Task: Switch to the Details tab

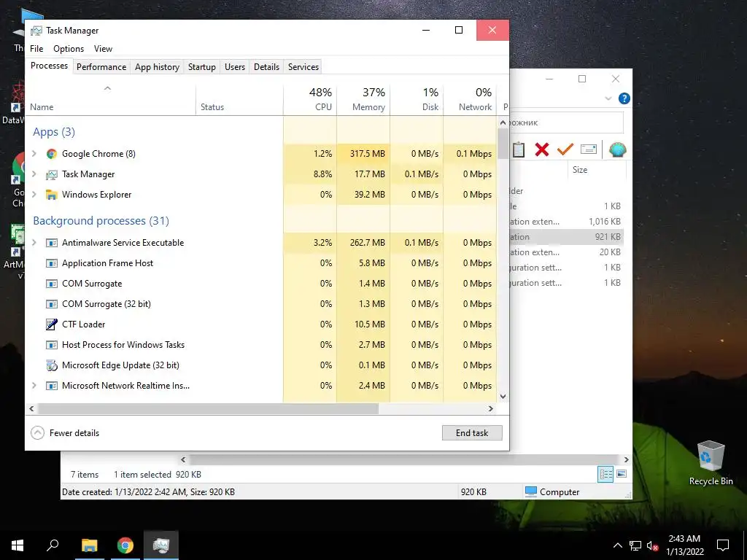Action: tap(267, 67)
